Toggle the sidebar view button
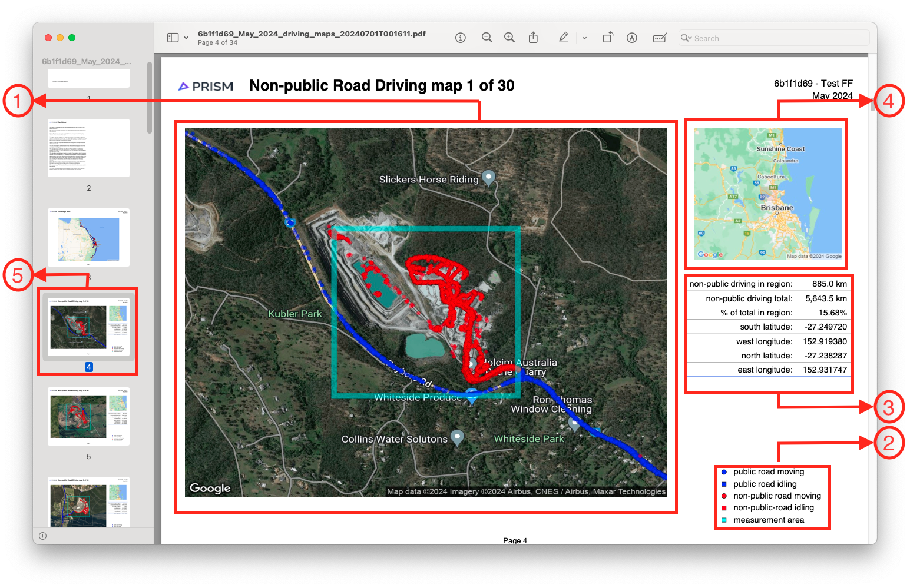910x588 pixels. pos(173,38)
